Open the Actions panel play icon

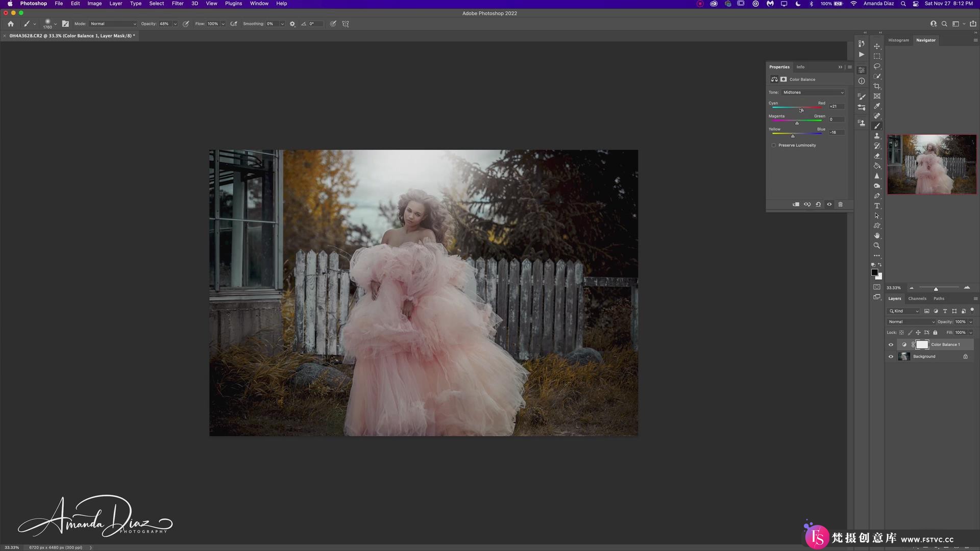(861, 55)
